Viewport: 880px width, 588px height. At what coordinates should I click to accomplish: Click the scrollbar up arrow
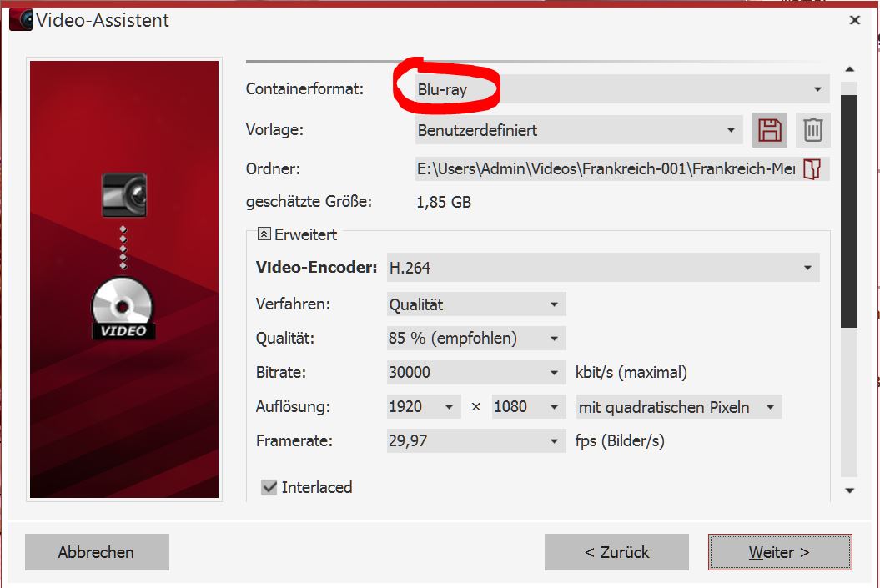(850, 69)
